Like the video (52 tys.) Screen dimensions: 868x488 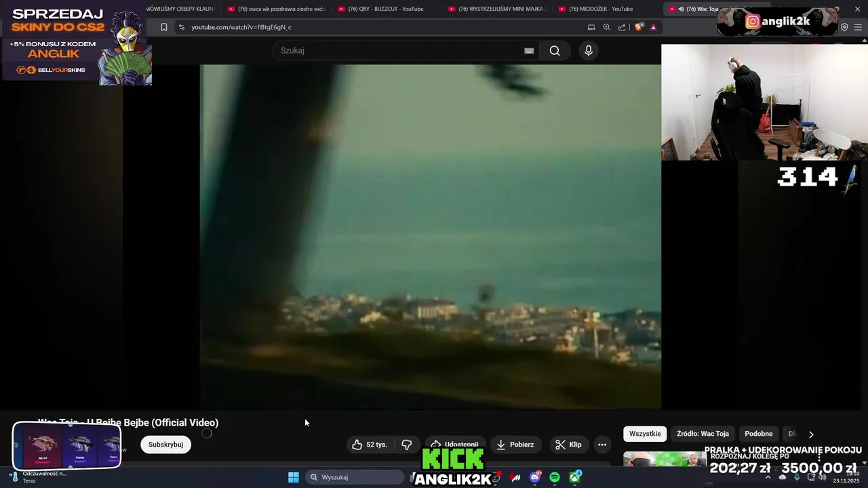click(370, 445)
